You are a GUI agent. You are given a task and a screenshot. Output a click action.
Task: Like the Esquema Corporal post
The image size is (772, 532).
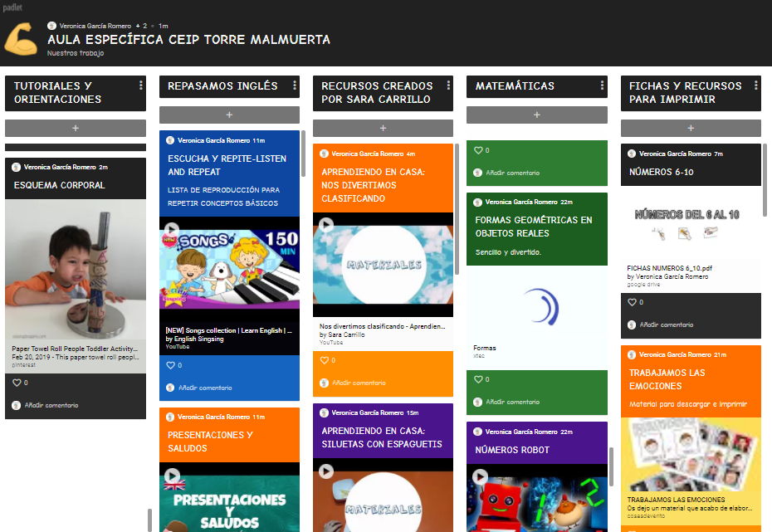coord(17,383)
